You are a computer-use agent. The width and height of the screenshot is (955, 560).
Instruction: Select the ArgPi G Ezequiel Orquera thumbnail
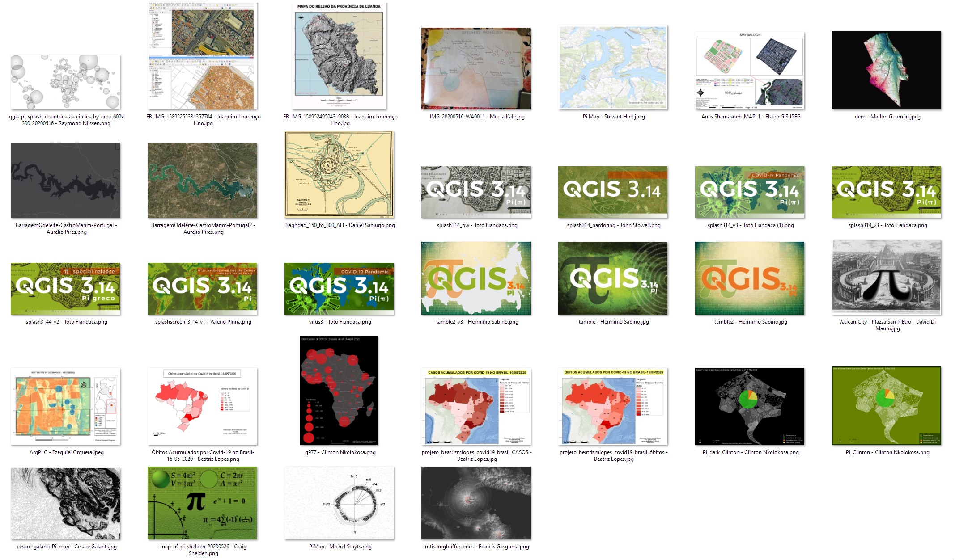pos(65,406)
